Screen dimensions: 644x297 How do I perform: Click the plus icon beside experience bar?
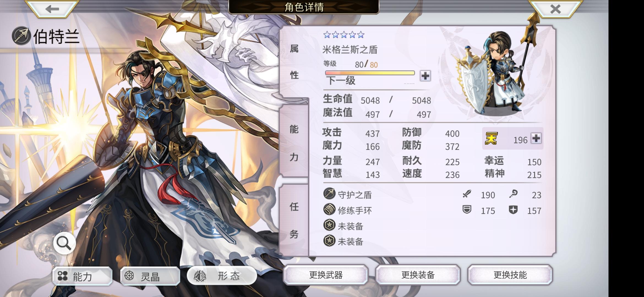[x=425, y=76]
